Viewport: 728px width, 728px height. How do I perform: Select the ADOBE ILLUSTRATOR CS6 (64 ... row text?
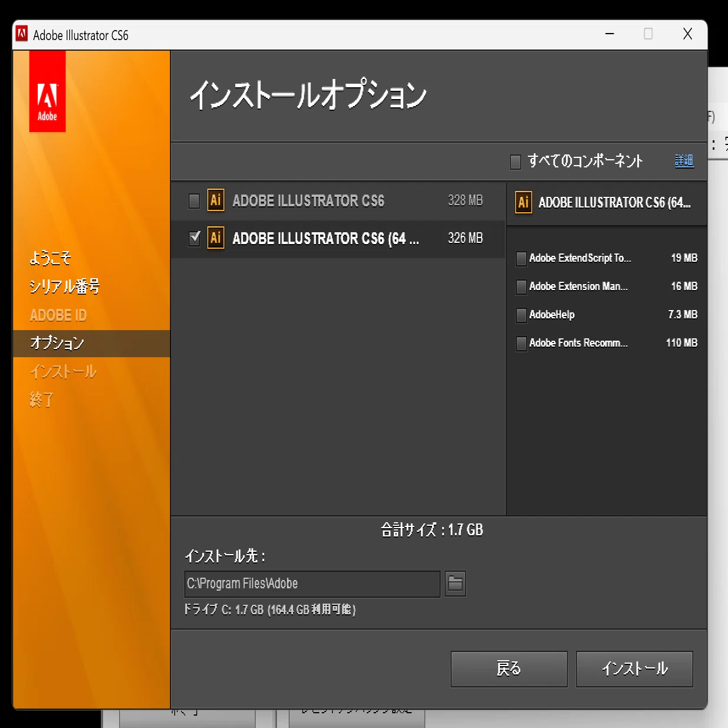pos(325,238)
